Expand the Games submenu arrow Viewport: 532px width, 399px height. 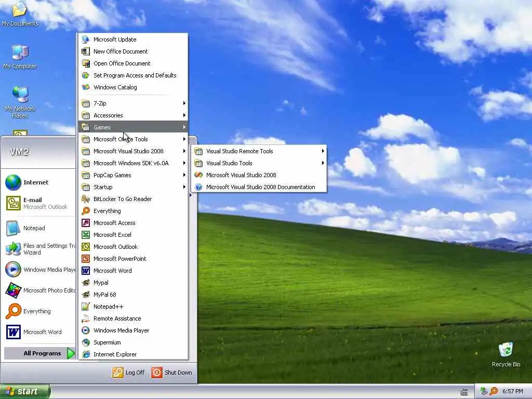[x=184, y=127]
